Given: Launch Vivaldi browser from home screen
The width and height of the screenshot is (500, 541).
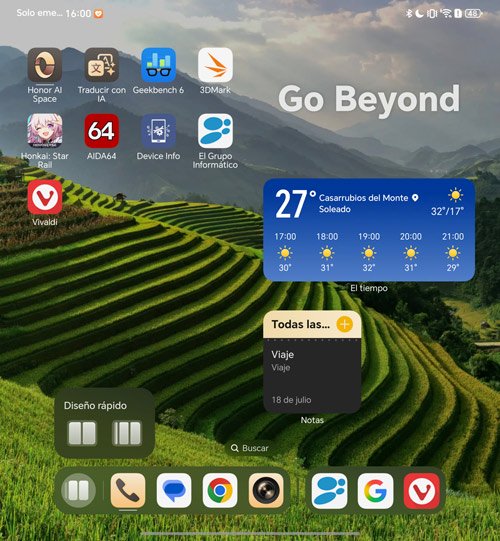Looking at the screenshot, I should point(45,197).
